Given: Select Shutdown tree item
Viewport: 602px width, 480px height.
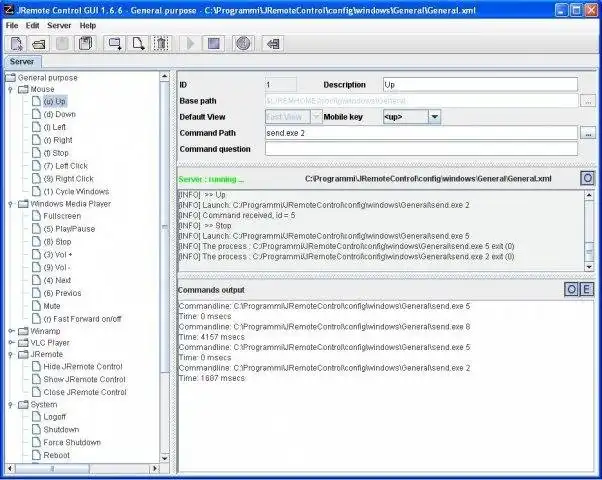Looking at the screenshot, I should point(61,429).
